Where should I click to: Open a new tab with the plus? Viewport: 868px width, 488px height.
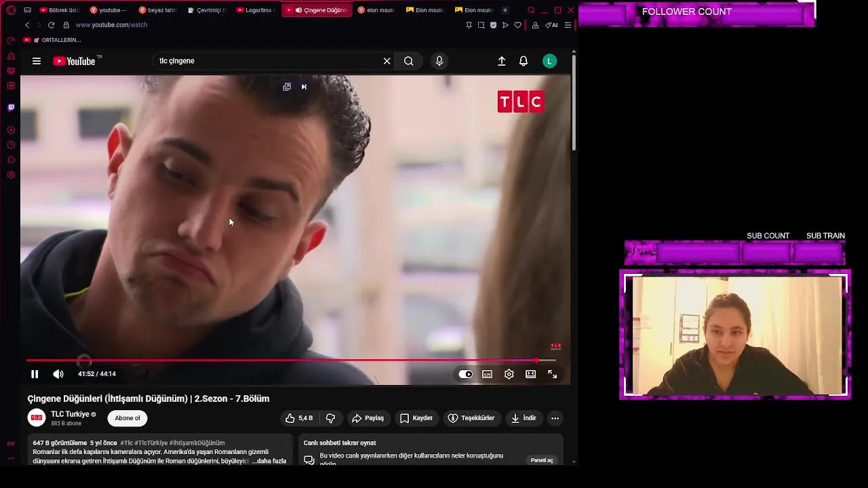[x=505, y=10]
